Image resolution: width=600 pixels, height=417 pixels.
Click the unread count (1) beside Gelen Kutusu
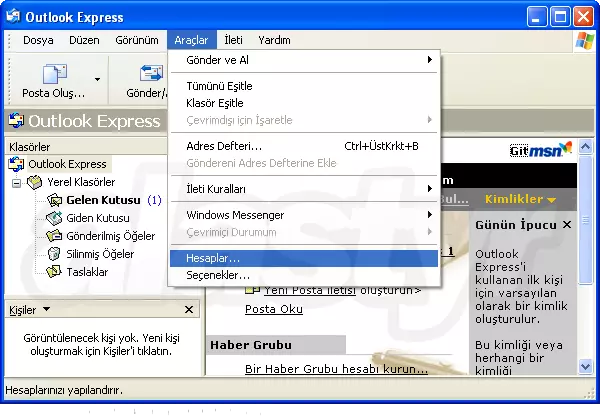(154, 200)
